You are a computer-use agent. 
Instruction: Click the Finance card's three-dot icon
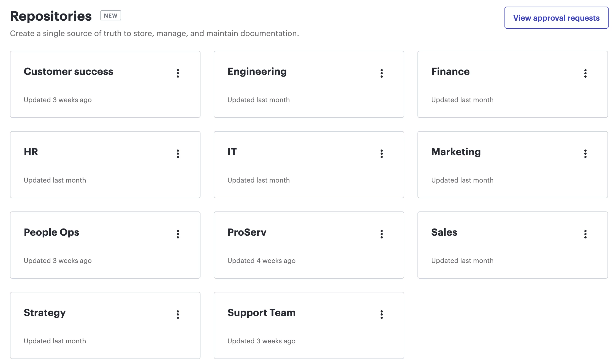[585, 73]
